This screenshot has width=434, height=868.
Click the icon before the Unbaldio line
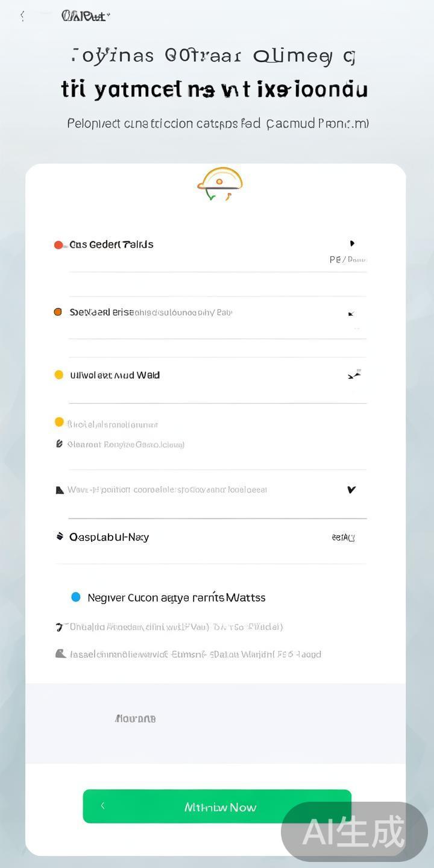[59, 627]
